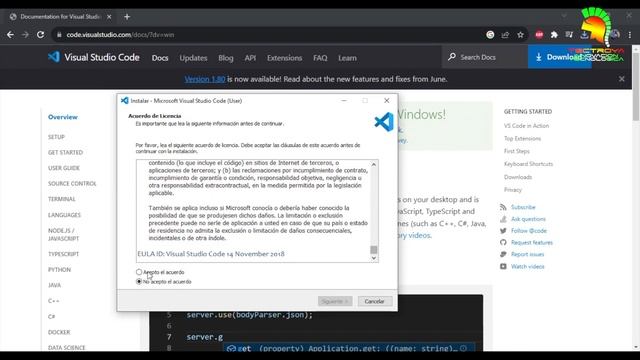Open the FAQ menu item

tap(320, 58)
